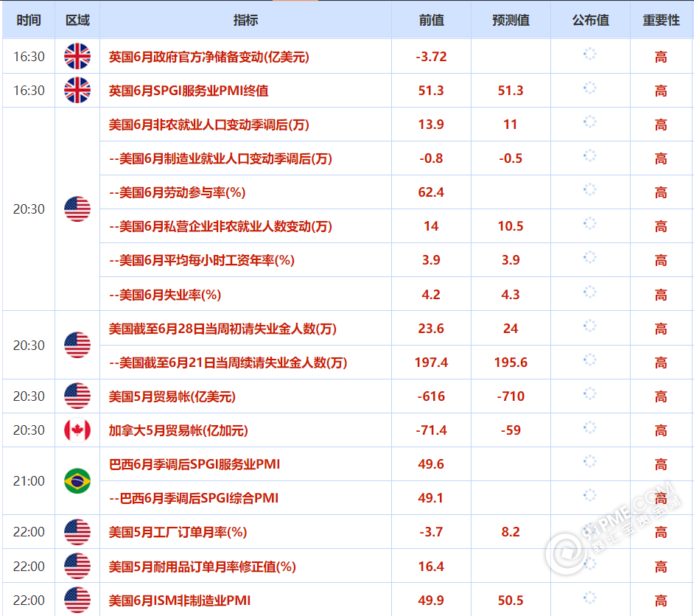Viewport: 694px width, 616px height.
Task: Click the 21:00 time cell for Brazil rows
Action: pos(29,481)
